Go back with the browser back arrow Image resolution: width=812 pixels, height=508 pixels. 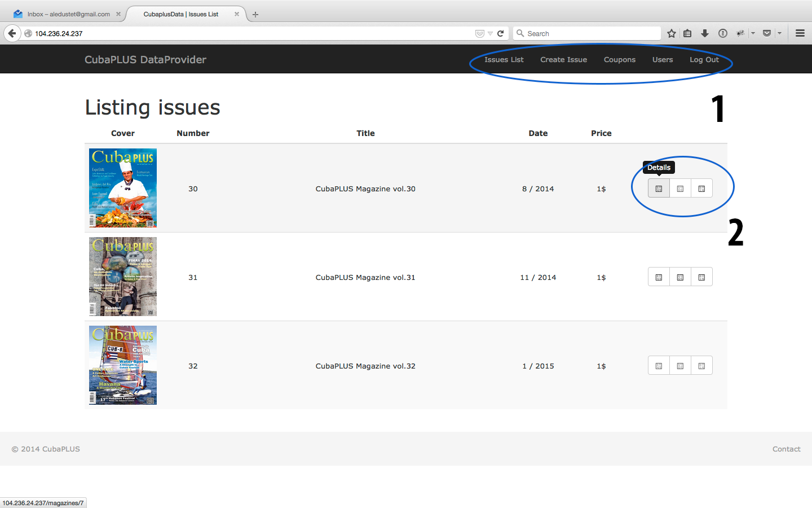12,33
